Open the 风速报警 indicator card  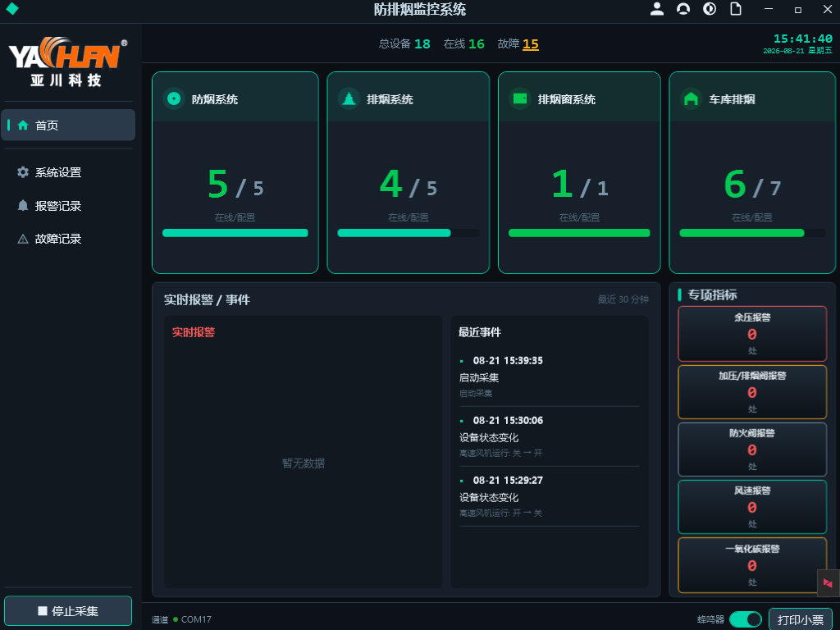click(752, 507)
